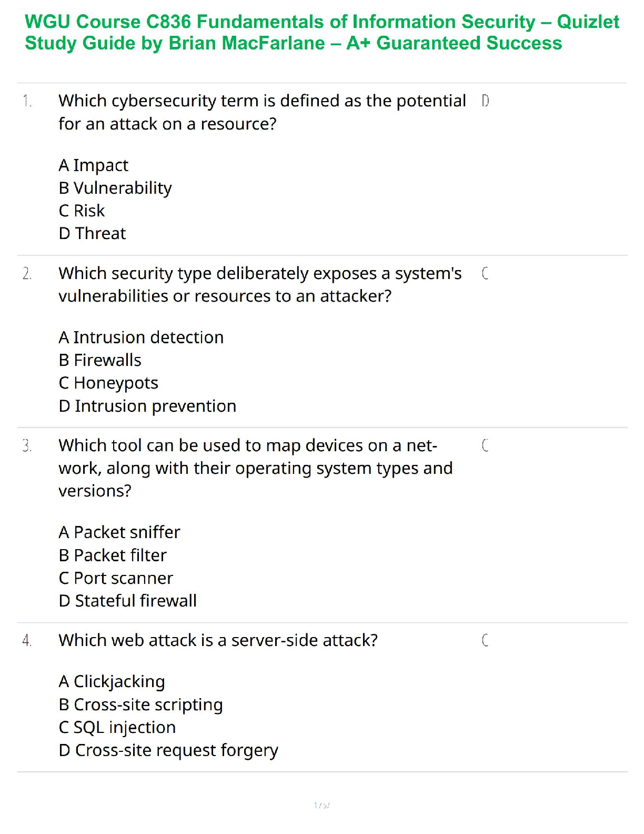Click the green WGU Course C836 title
644x834 pixels.
[x=321, y=33]
